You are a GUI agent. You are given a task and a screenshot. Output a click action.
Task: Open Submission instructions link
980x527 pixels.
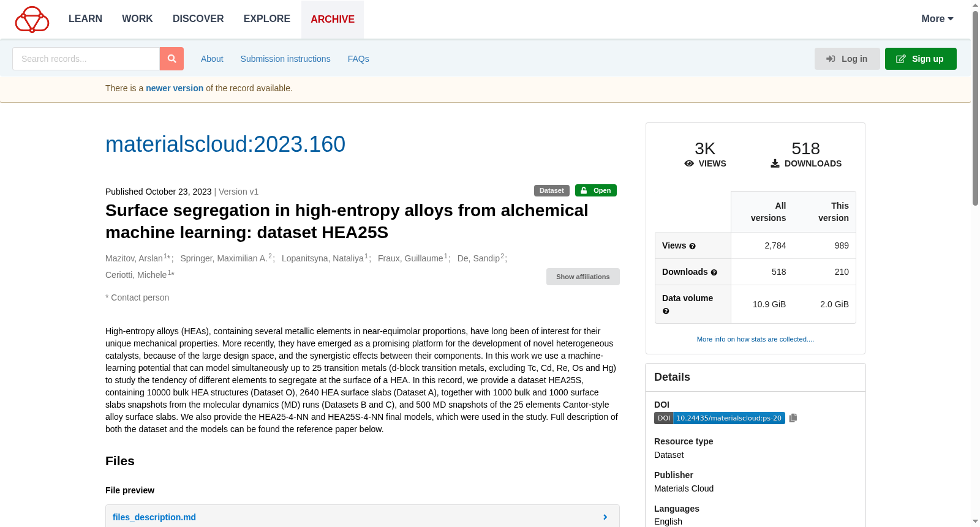[x=285, y=59]
